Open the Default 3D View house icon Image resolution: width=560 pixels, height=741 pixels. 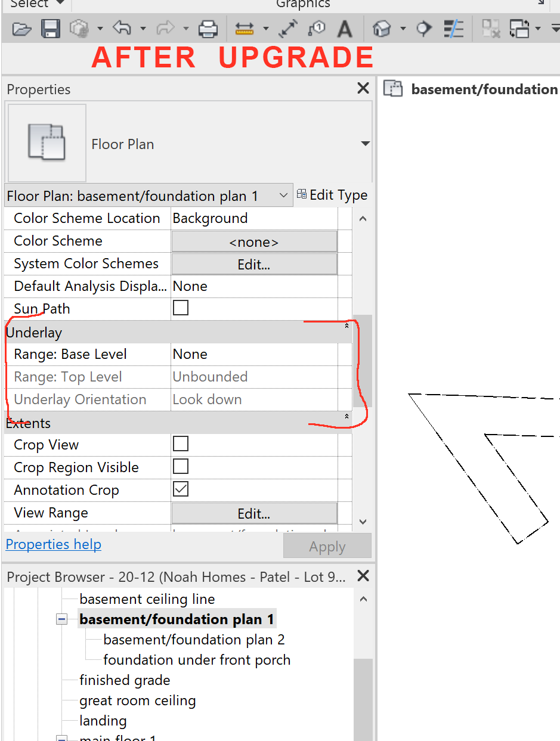tap(382, 28)
